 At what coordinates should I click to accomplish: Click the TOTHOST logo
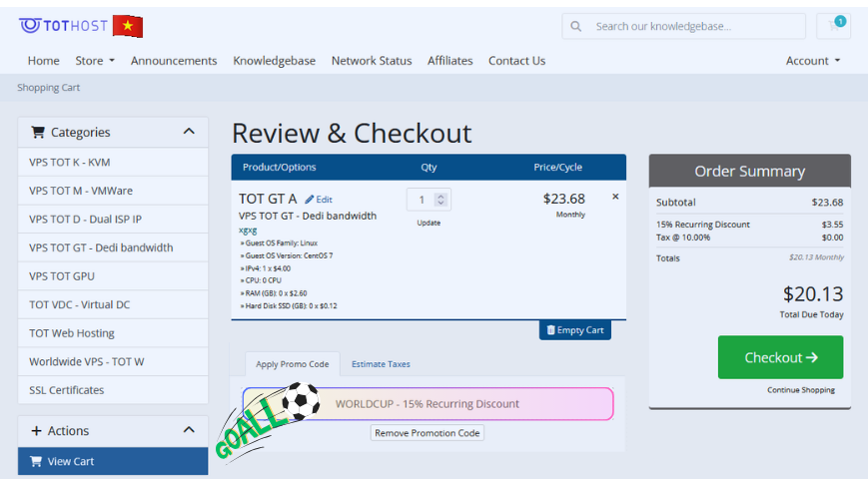coord(63,25)
